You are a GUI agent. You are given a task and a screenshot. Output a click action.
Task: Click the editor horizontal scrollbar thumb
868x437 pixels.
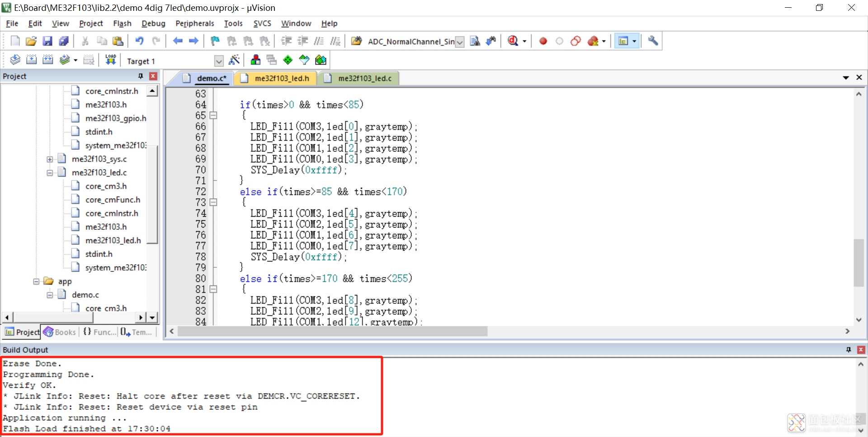tap(332, 332)
